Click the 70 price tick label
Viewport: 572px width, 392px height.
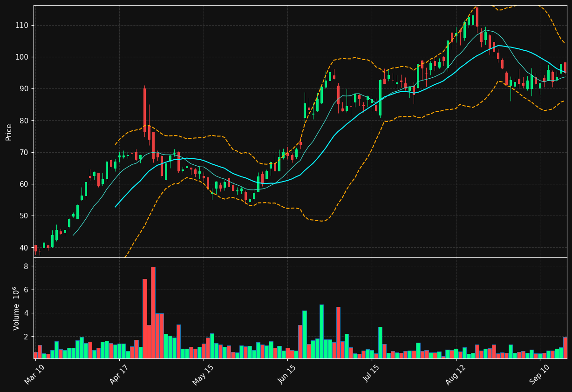click(25, 152)
